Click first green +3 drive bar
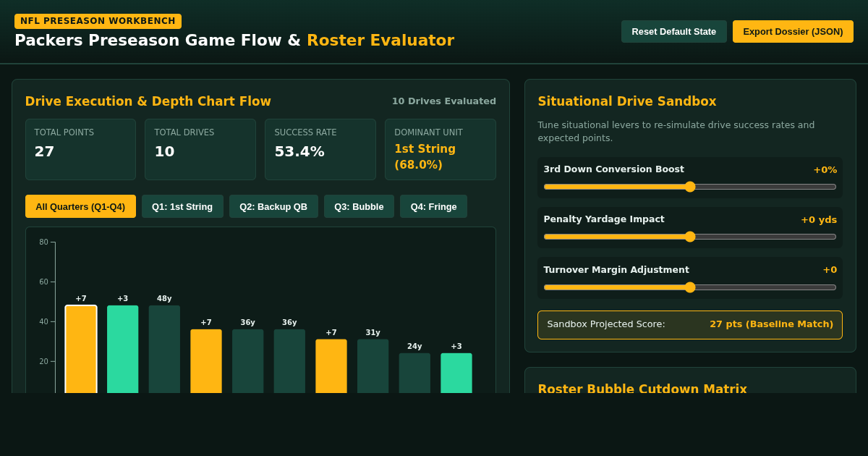The width and height of the screenshot is (868, 456). pyautogui.click(x=123, y=349)
